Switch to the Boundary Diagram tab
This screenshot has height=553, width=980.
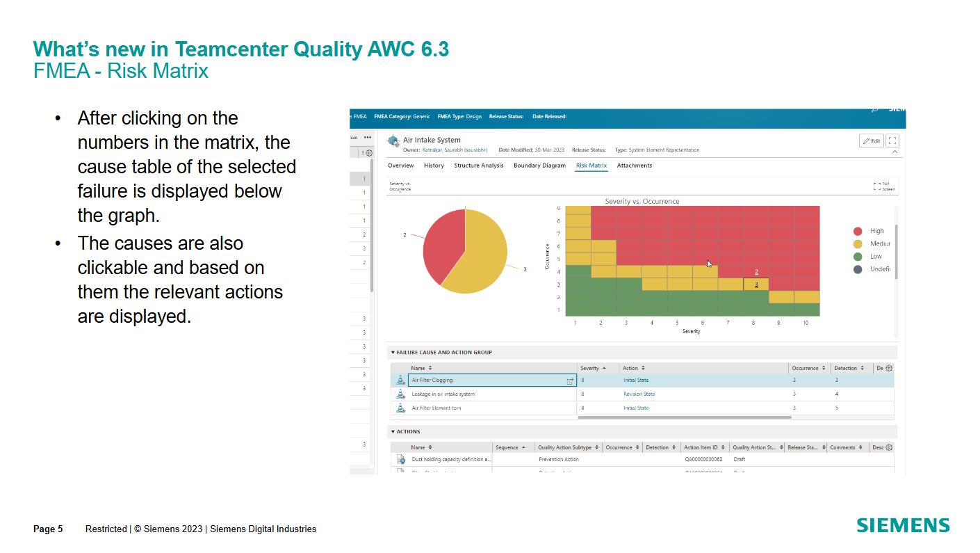(x=539, y=166)
